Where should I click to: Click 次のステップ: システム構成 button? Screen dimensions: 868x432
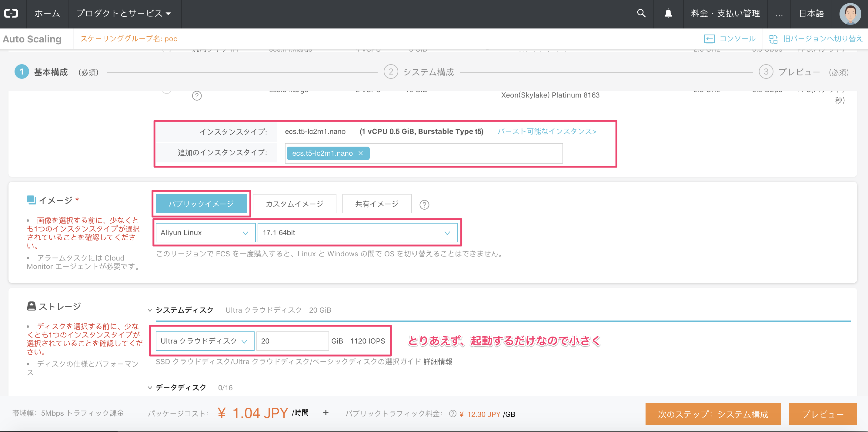click(713, 414)
